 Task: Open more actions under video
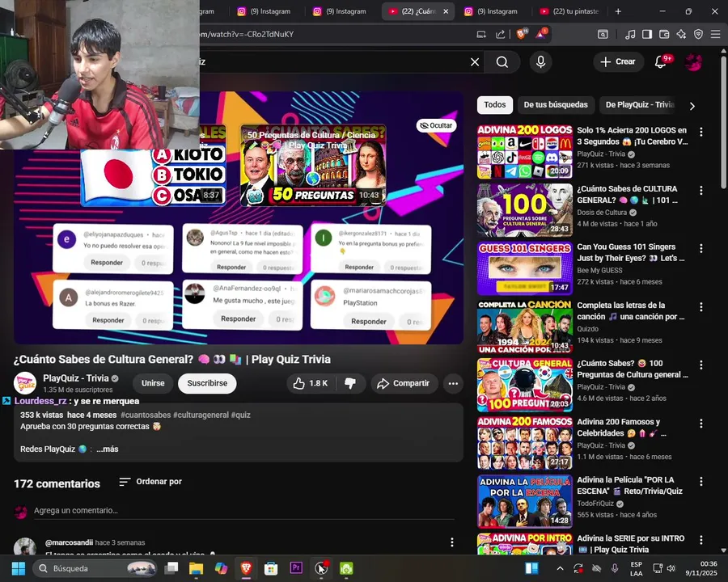coord(453,383)
